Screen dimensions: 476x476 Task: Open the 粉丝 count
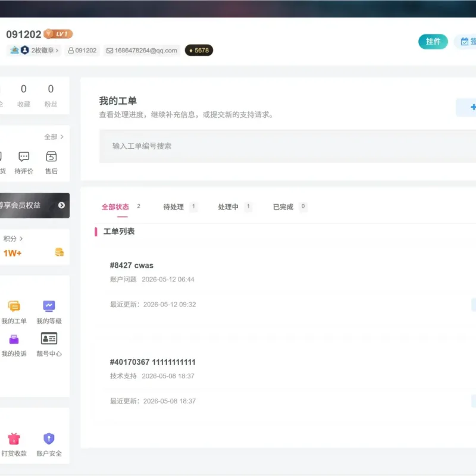point(51,96)
